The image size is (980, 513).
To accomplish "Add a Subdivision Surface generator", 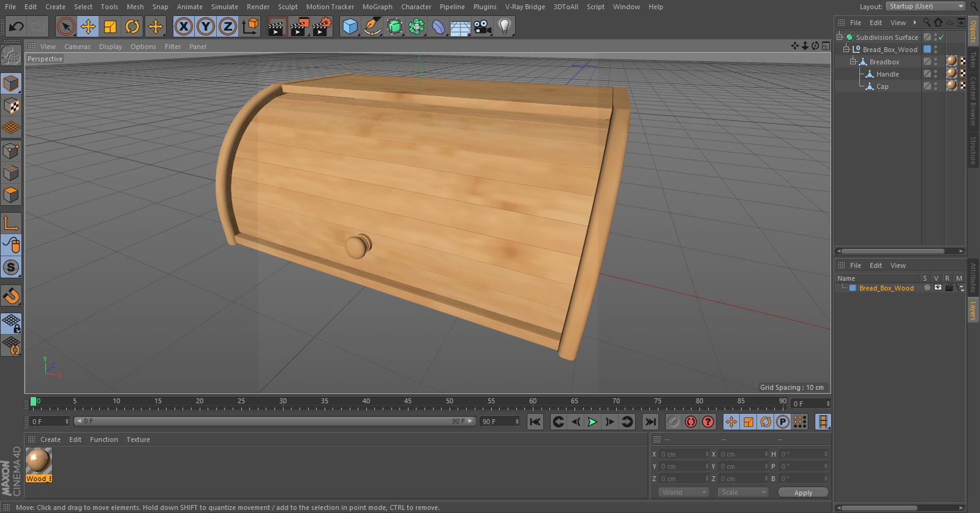I will (x=394, y=26).
